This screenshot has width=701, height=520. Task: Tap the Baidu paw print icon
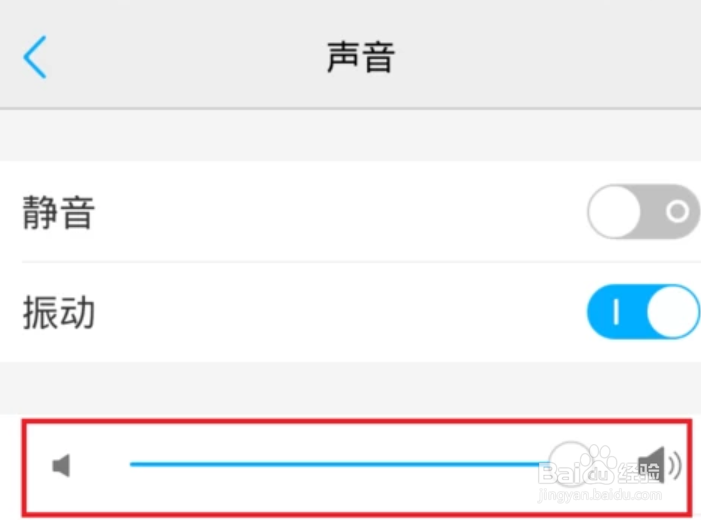tap(598, 465)
